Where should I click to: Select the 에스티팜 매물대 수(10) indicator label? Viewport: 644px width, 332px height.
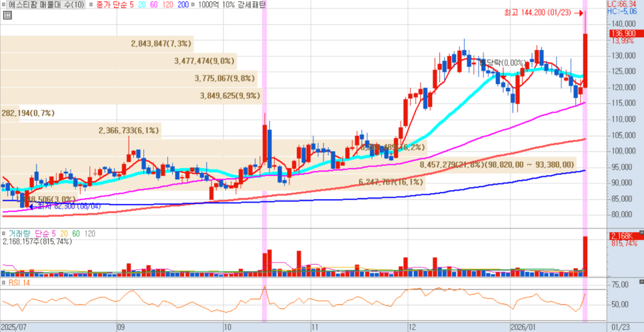47,5
